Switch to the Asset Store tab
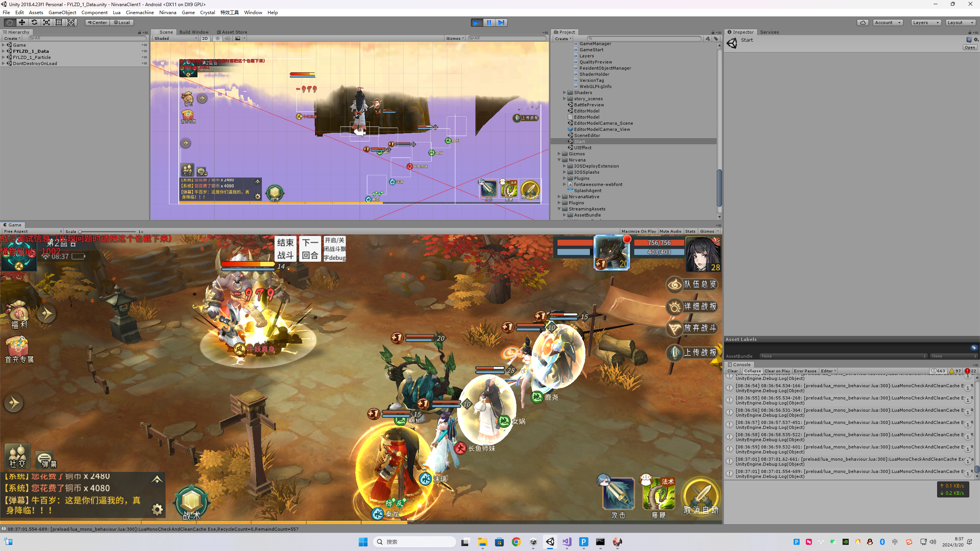Screen dimensions: 980x551 coord(232,32)
